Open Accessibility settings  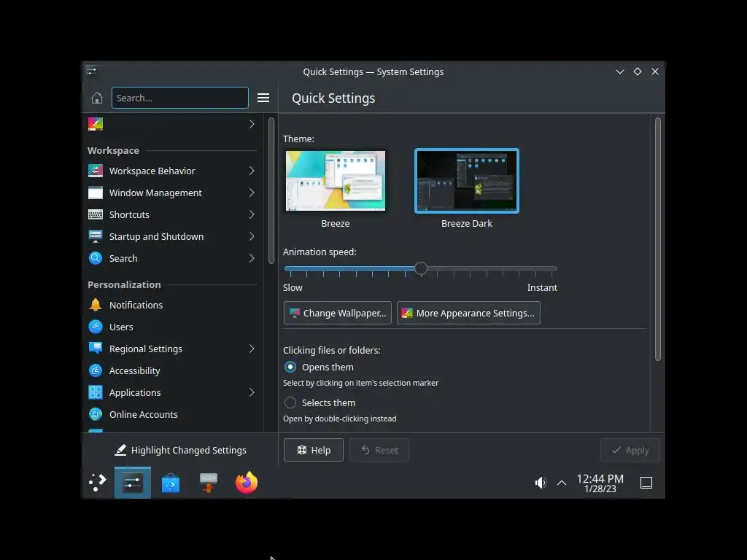[x=172, y=370]
